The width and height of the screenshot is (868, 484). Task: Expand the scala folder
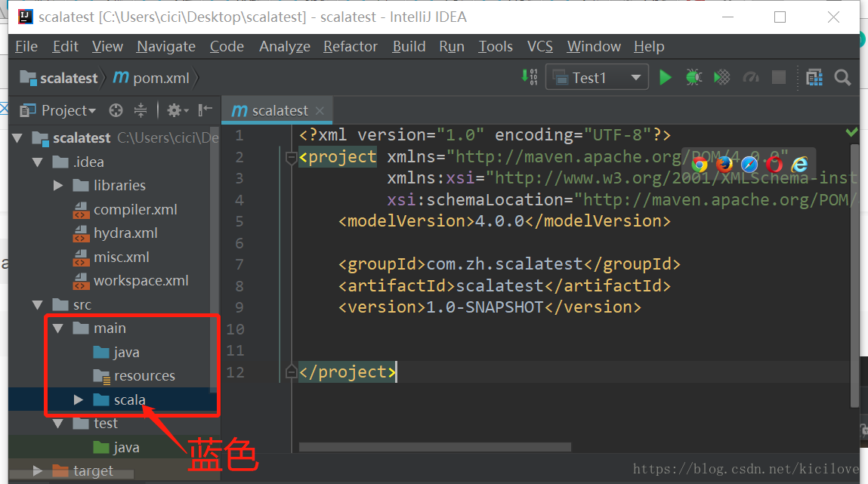point(79,399)
